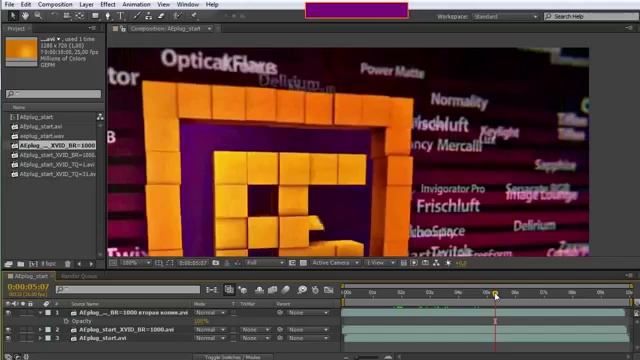The height and width of the screenshot is (360, 640).
Task: Select the Pan Behind tool
Action: pos(80,16)
